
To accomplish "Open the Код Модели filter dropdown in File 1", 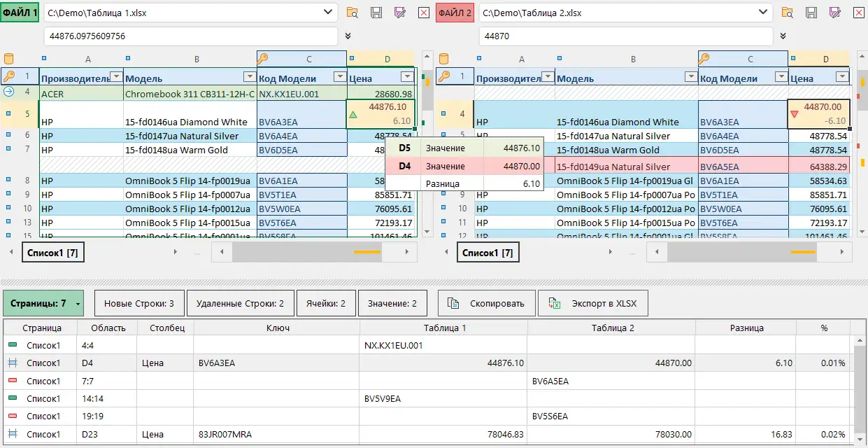I will [339, 77].
